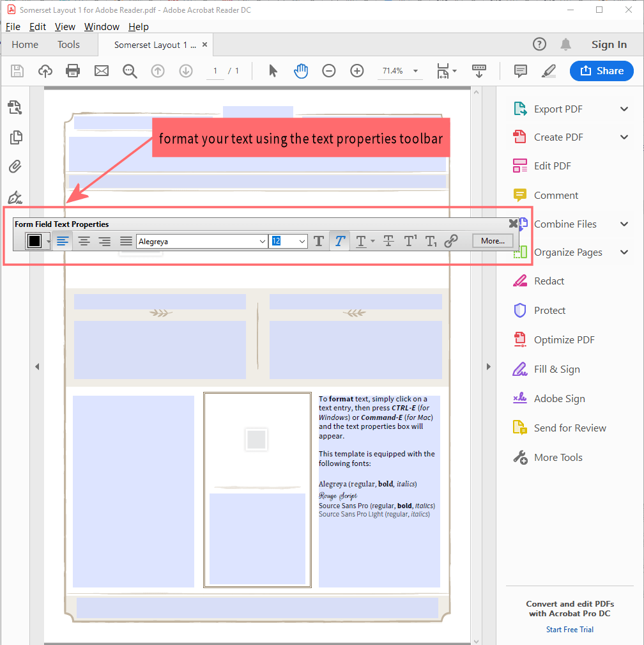The image size is (644, 645).
Task: Click the Print file icon
Action: tap(73, 71)
